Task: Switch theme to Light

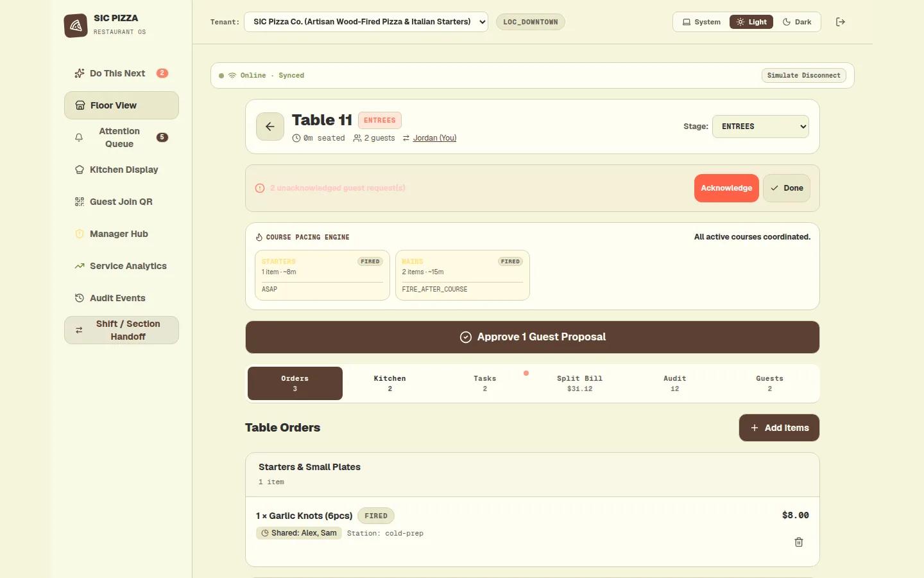Action: pos(751,22)
